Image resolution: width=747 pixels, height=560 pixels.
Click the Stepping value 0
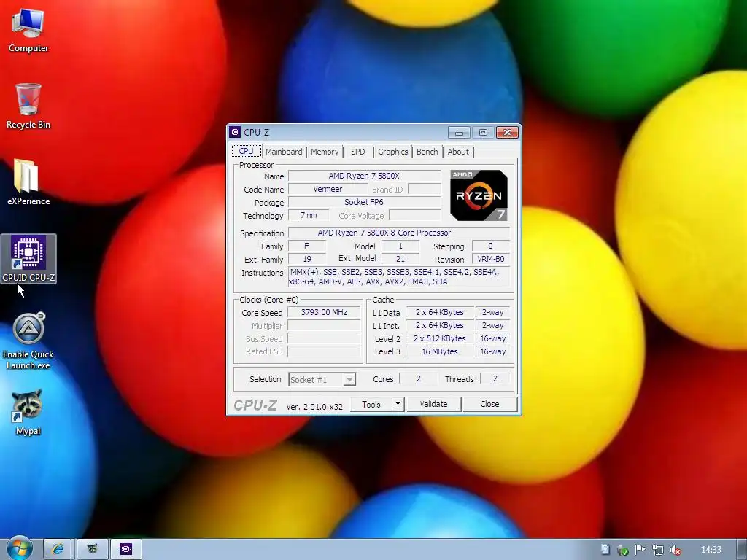click(491, 246)
